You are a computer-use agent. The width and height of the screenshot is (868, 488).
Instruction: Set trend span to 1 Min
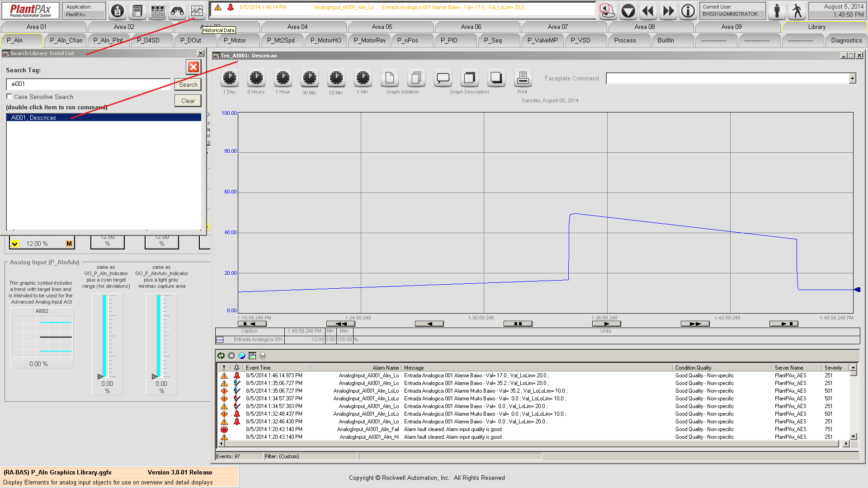click(x=363, y=78)
